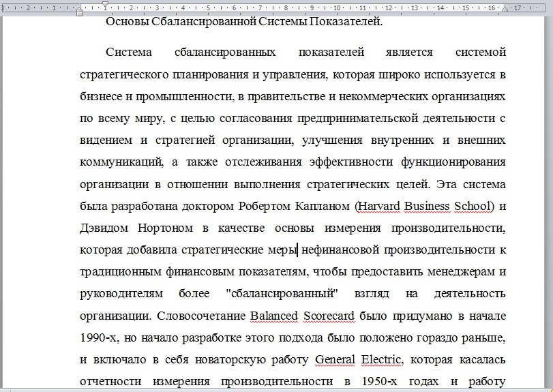The image size is (553, 392).
Task: Click the underlined word 'Harvard'
Action: point(379,206)
